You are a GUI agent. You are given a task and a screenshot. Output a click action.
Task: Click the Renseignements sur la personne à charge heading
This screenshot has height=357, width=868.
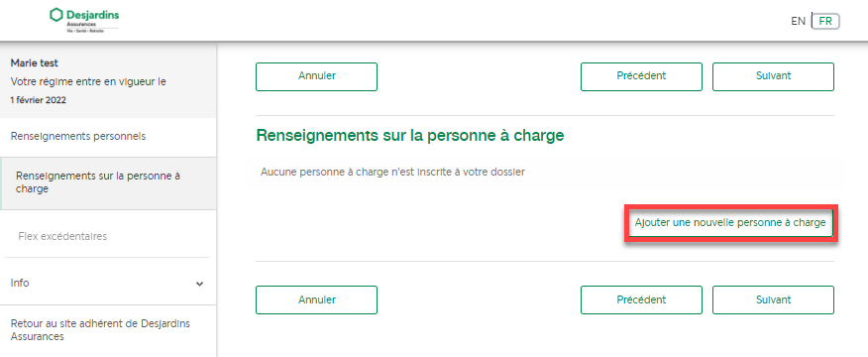pos(410,136)
